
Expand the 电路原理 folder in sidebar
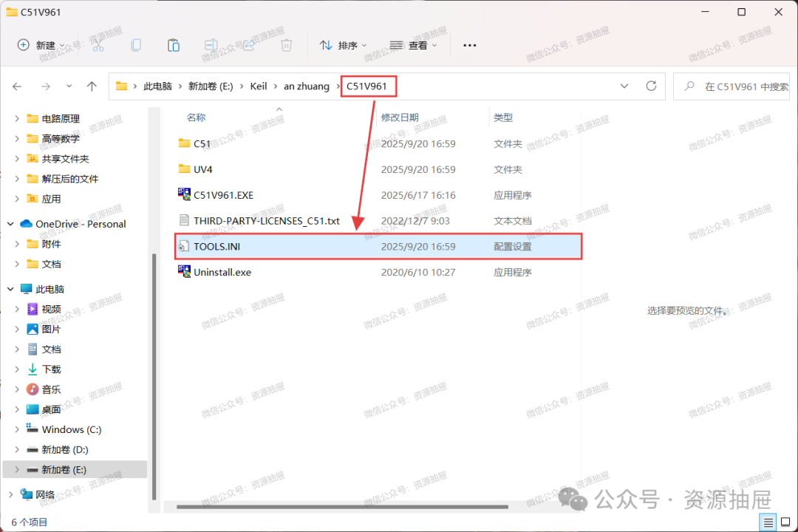tap(17, 119)
